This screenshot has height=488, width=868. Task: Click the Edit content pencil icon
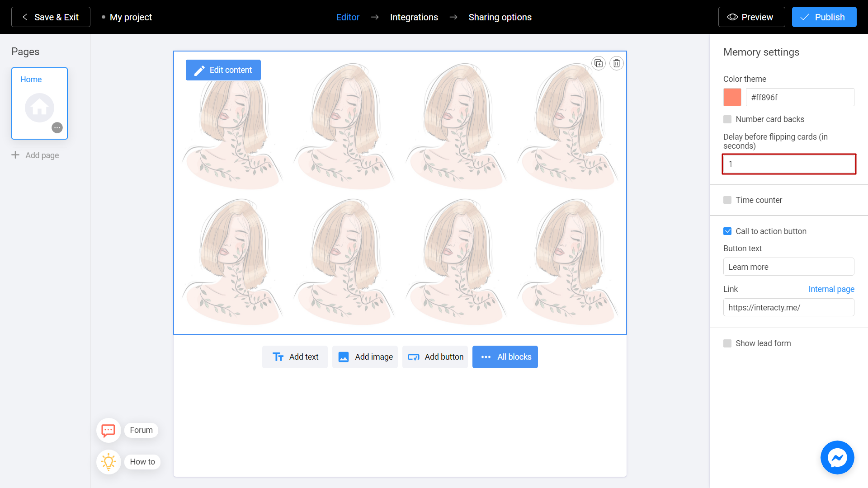click(200, 70)
